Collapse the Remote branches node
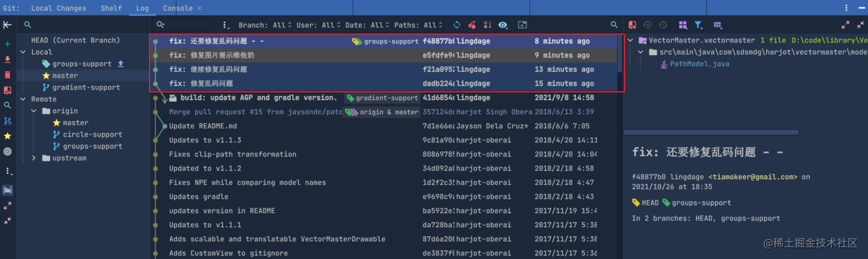 click(x=22, y=99)
